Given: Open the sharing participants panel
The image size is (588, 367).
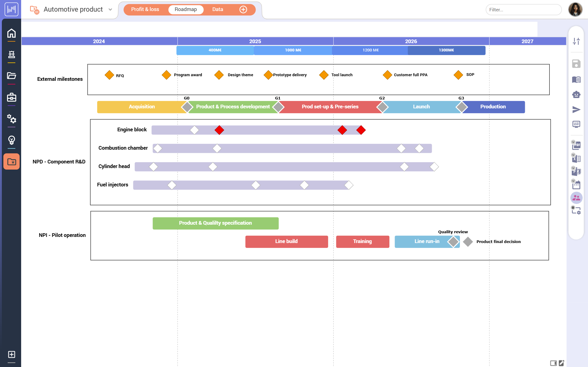Looking at the screenshot, I should pyautogui.click(x=576, y=198).
